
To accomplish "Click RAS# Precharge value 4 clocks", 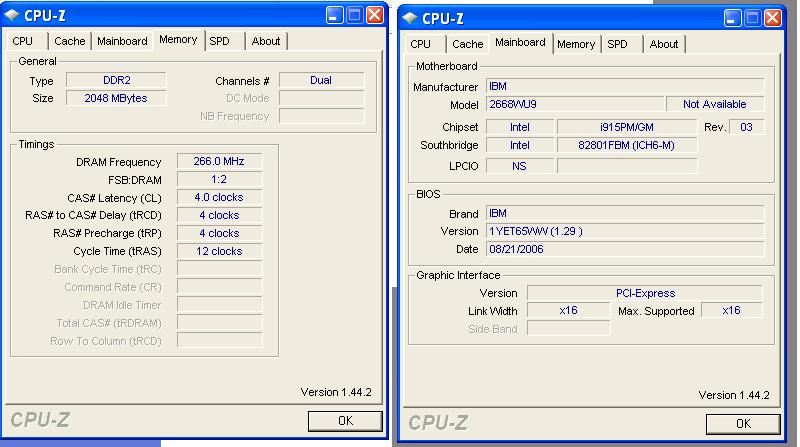I will pyautogui.click(x=219, y=233).
